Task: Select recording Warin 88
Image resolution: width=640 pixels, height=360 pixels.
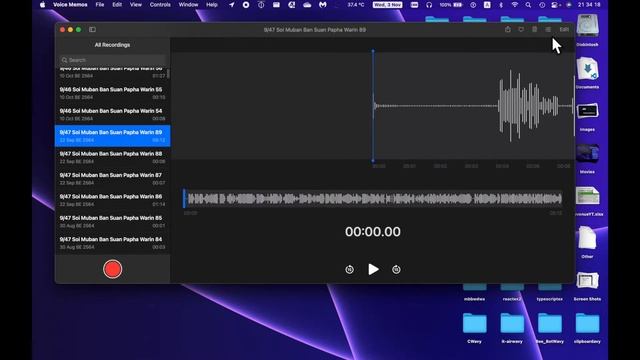Action: pos(112,158)
